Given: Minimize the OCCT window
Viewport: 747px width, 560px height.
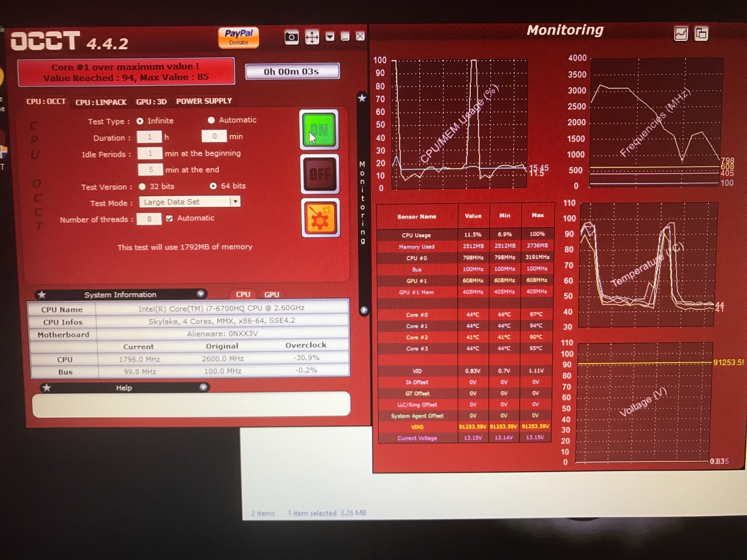Looking at the screenshot, I should [345, 36].
